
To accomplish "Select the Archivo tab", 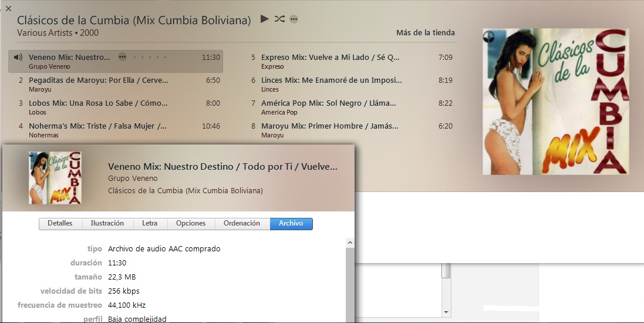I will (x=291, y=224).
